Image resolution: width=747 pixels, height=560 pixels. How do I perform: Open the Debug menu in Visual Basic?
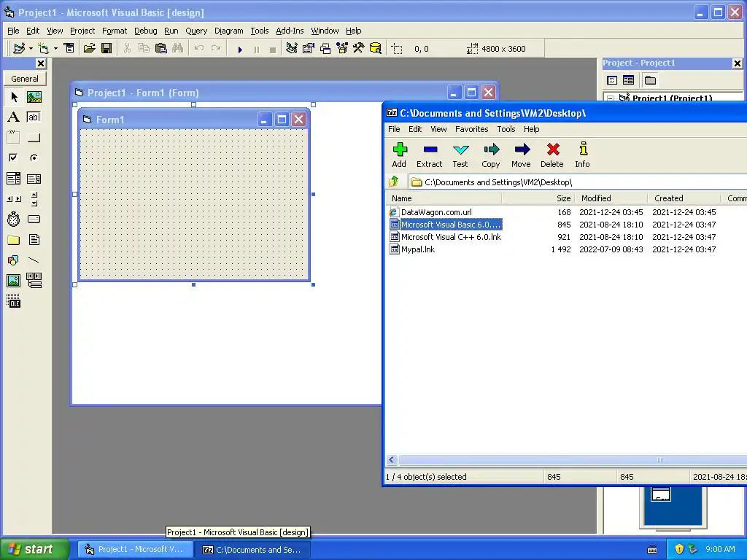click(x=146, y=31)
